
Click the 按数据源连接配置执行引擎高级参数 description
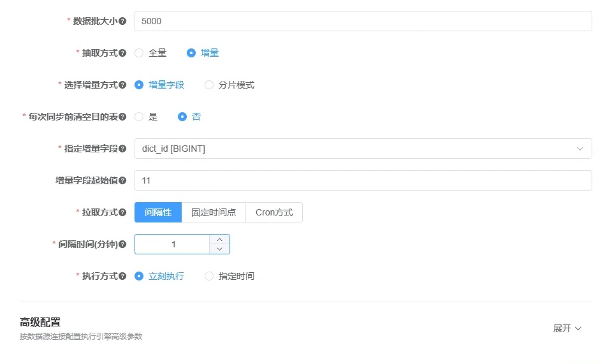click(x=81, y=337)
